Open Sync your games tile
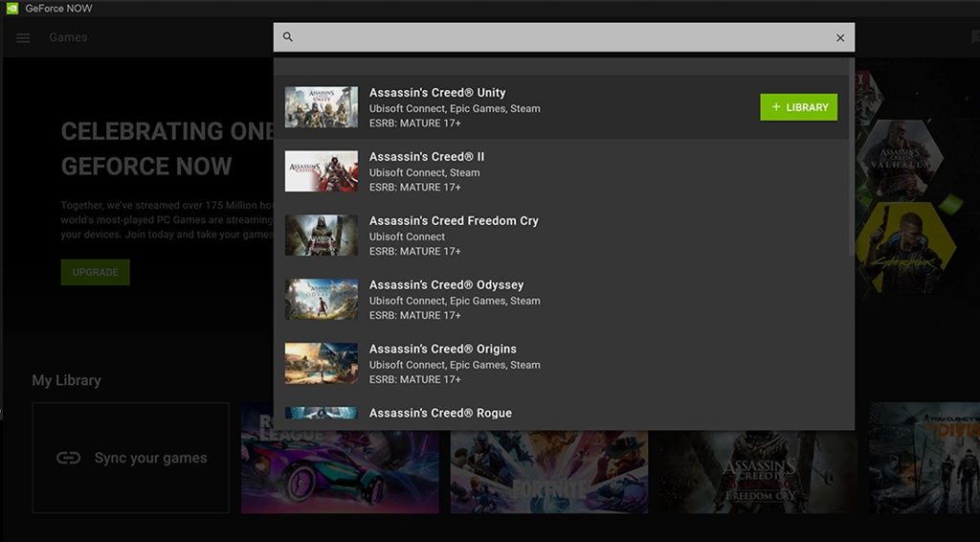This screenshot has width=980, height=542. point(130,458)
